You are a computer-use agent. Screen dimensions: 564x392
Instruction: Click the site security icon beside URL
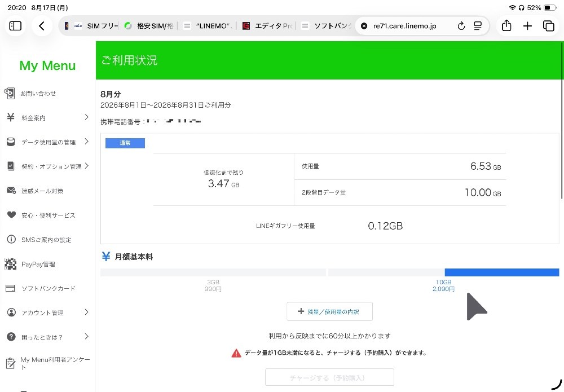[x=364, y=26]
